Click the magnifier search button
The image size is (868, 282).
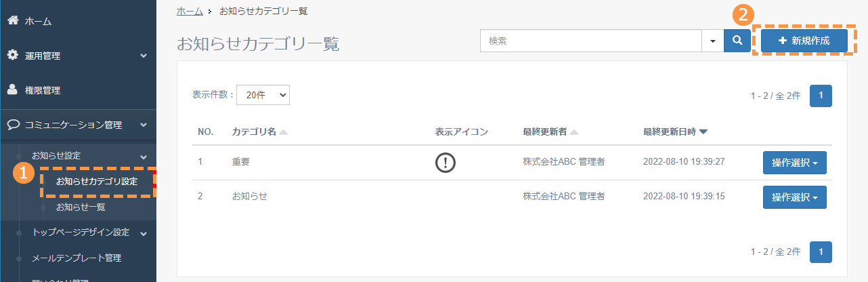point(737,41)
